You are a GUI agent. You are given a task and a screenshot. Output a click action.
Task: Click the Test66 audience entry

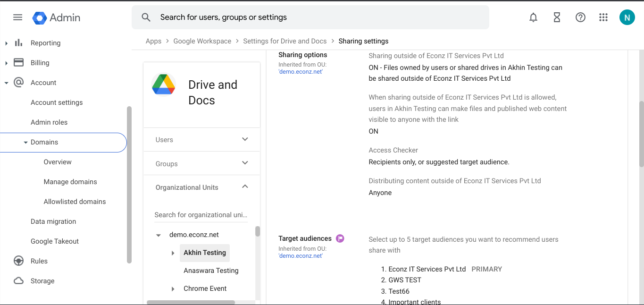tap(399, 291)
